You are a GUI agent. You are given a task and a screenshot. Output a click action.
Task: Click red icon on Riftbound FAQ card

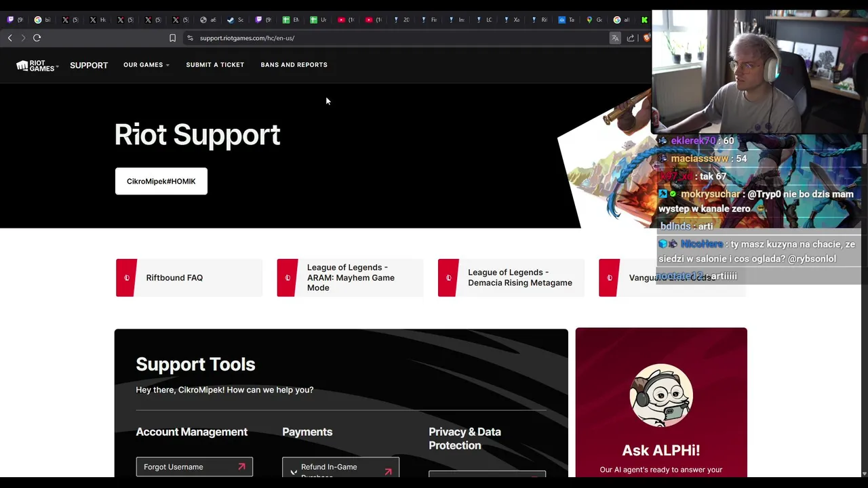click(x=126, y=278)
